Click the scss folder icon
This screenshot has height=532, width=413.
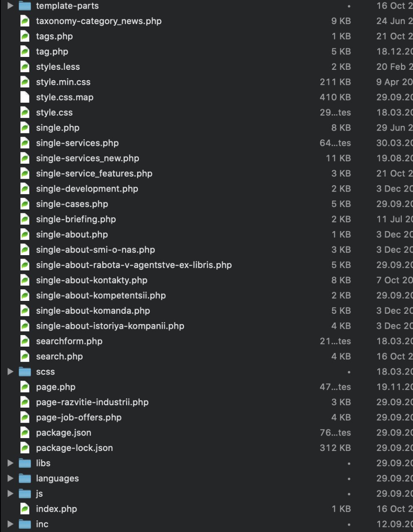coord(25,372)
